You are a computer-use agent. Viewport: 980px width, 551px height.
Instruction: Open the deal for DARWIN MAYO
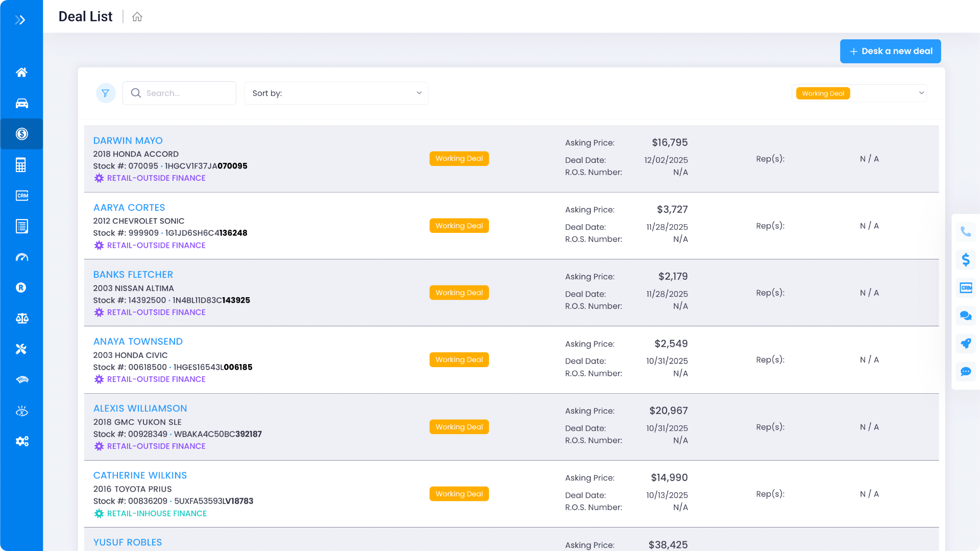click(128, 140)
